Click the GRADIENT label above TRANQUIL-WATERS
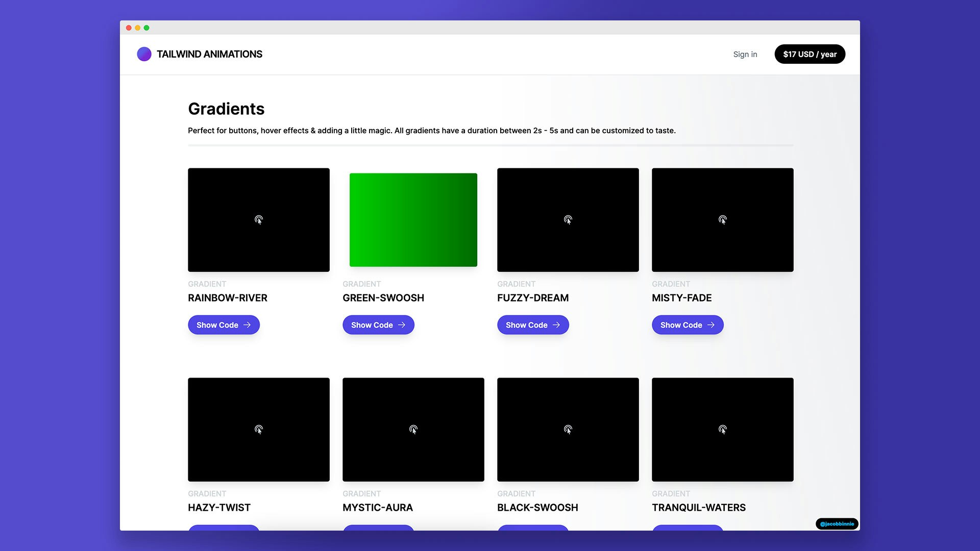This screenshot has width=980, height=551. point(671,494)
